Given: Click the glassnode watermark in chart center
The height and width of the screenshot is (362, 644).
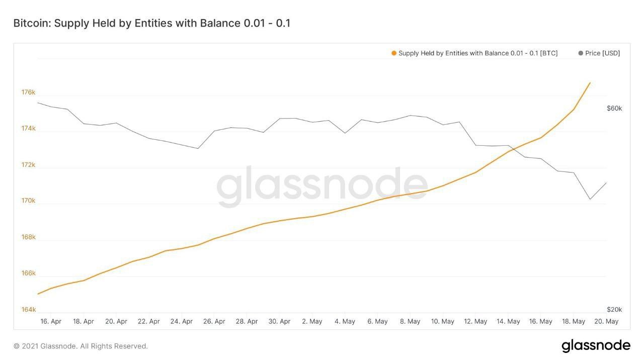Looking at the screenshot, I should (322, 186).
